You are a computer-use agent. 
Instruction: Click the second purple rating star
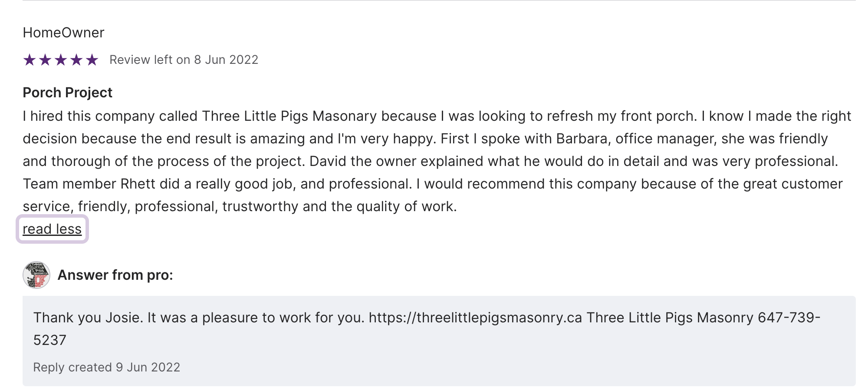click(45, 60)
